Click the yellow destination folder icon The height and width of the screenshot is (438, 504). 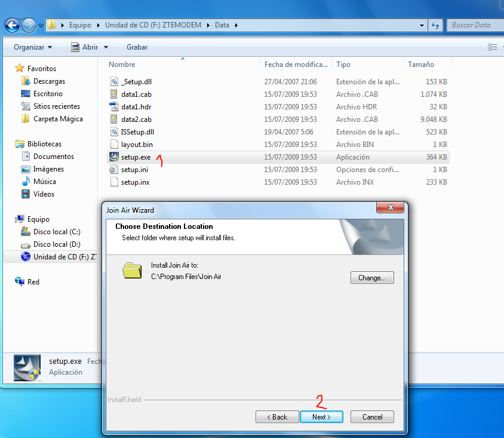pos(132,270)
